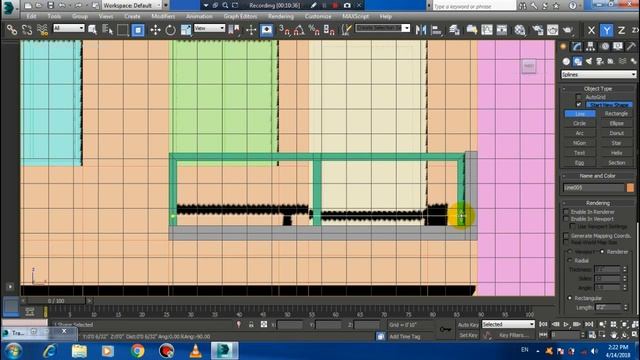Choose the Rectangular Selection Region icon
Image resolution: width=640 pixels, height=360 pixels.
(122, 30)
